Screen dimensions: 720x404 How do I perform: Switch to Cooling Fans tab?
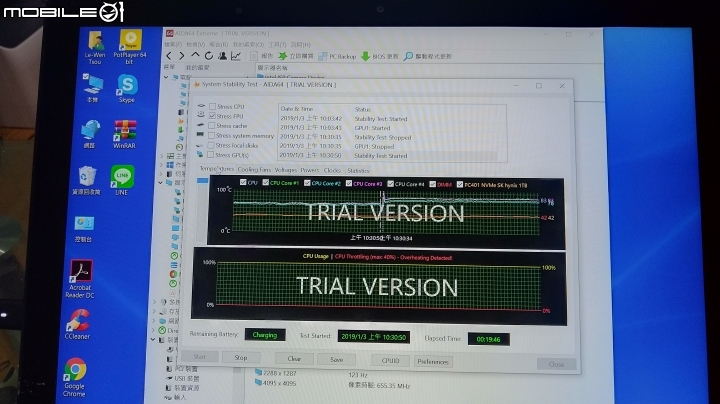point(254,169)
